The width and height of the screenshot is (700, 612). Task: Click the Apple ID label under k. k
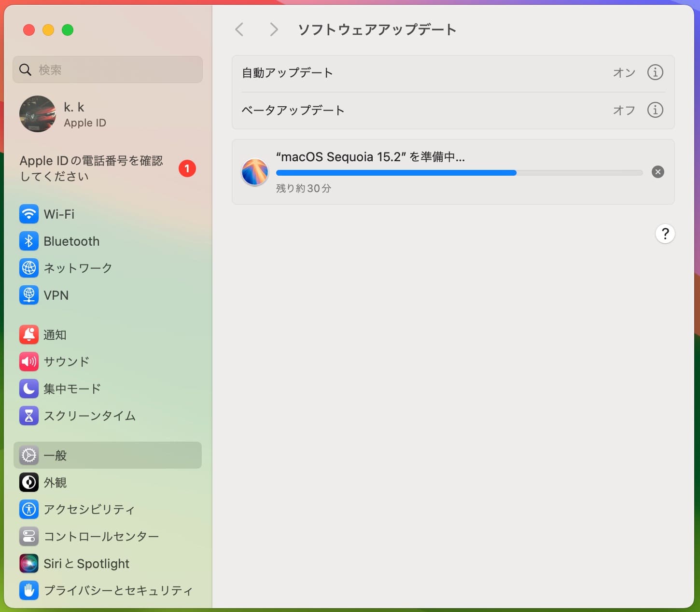point(85,123)
